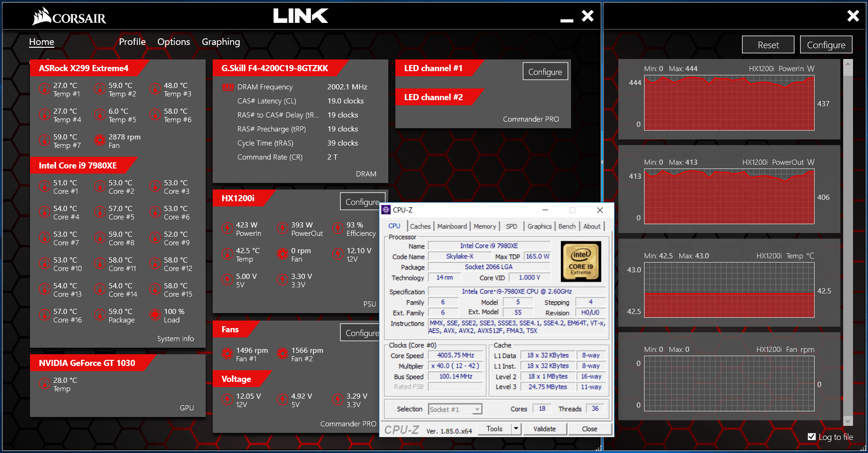Click the DRAM Frequency memory icon
This screenshot has width=868, height=453.
[x=228, y=87]
